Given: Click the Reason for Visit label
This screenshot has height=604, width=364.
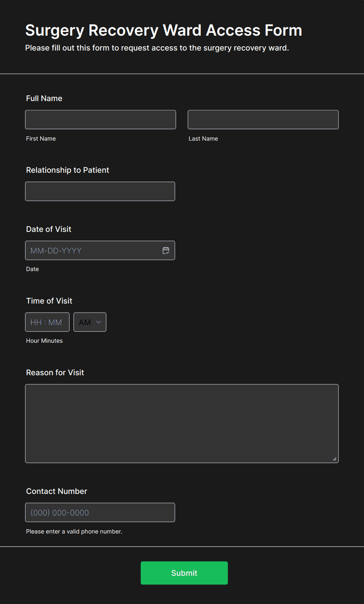Looking at the screenshot, I should point(55,373).
